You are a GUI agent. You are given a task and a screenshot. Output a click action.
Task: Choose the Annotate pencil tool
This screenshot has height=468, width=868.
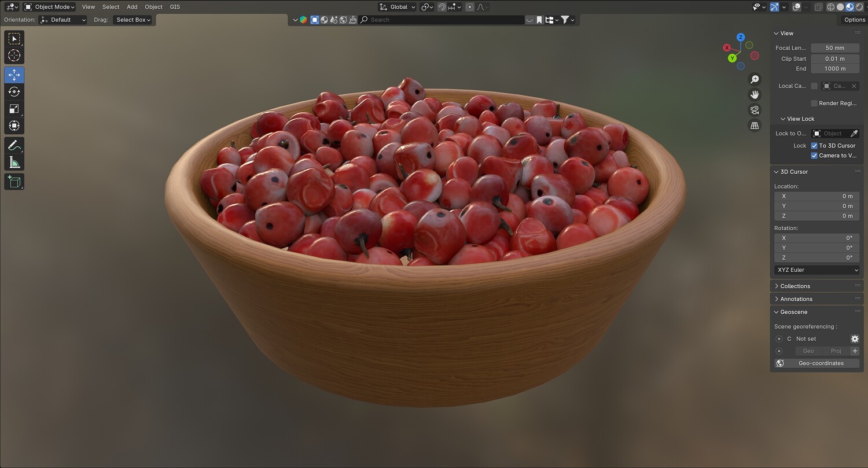(x=14, y=145)
